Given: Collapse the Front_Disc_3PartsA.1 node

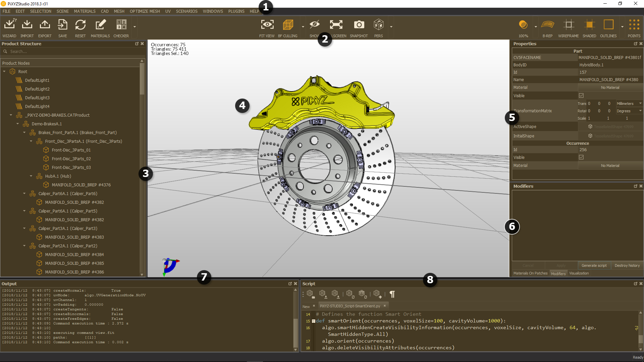Looking at the screenshot, I should pos(31,141).
